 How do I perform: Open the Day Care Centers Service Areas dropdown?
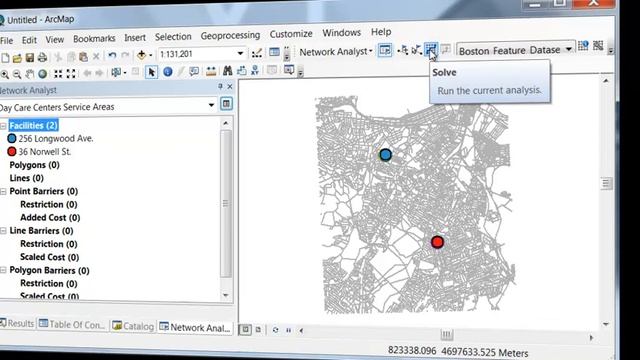[x=211, y=105]
